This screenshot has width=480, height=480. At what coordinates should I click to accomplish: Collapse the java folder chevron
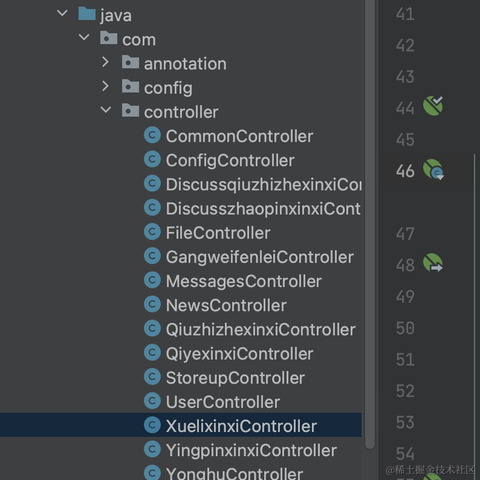pos(62,14)
